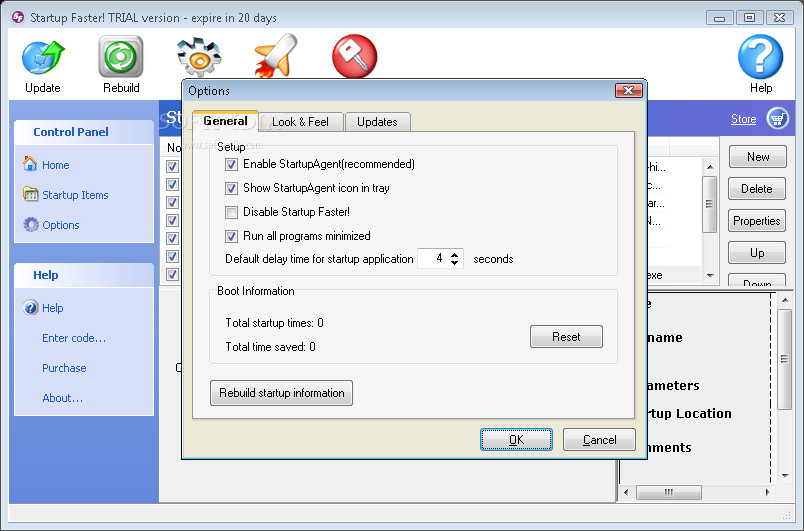Confirm Options dialog with OK
Viewport: 804px width, 531px height.
516,440
